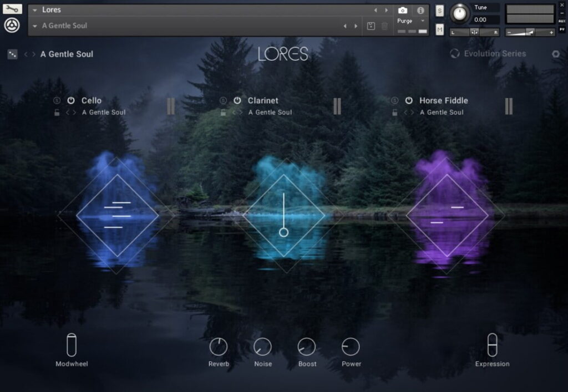The width and height of the screenshot is (568, 392).
Task: Toggle the Horse Fiddle power button
Action: (409, 100)
